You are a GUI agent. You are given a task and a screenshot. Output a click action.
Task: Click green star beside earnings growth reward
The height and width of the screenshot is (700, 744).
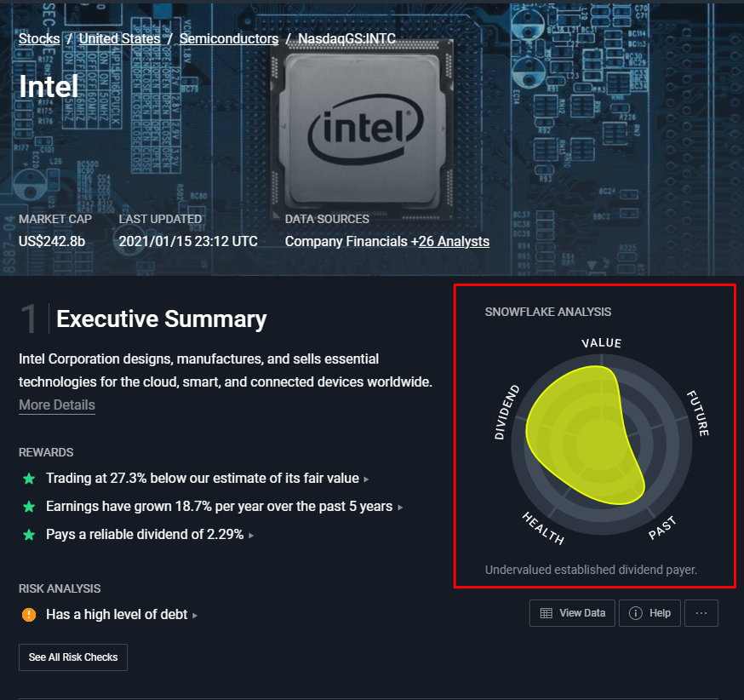click(x=29, y=507)
